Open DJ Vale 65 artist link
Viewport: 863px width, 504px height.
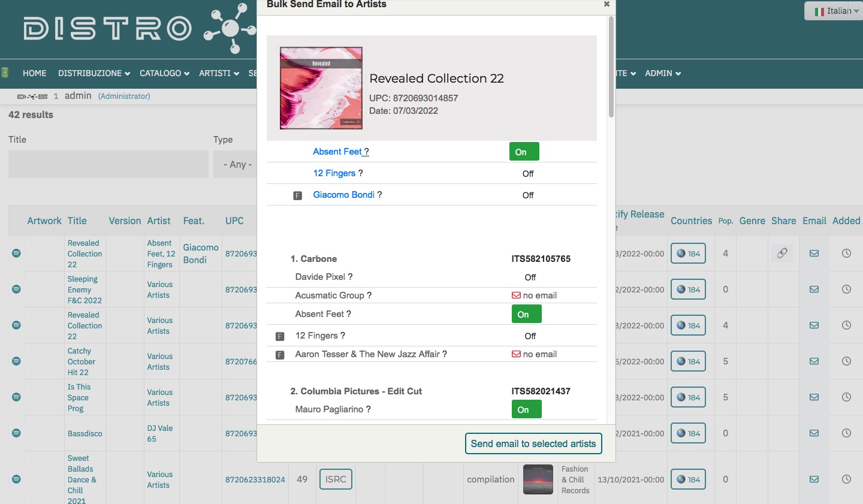tap(160, 433)
